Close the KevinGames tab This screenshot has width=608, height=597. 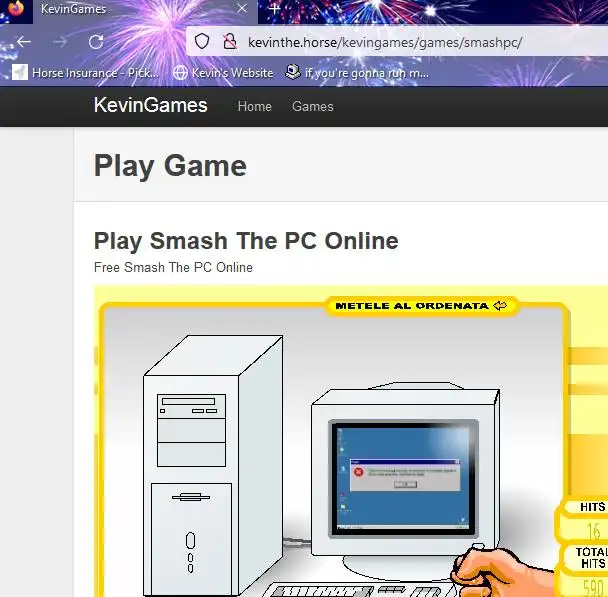242,8
